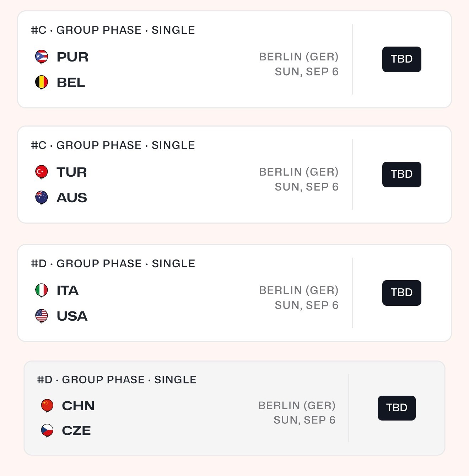This screenshot has width=469, height=476.
Task: Click the Australia flag icon
Action: point(42,198)
